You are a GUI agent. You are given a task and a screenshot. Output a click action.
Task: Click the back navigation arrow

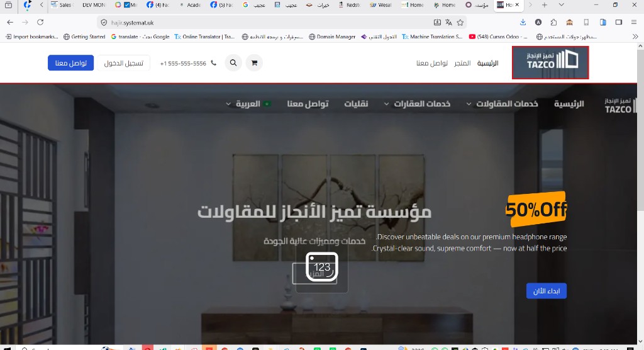coord(10,22)
